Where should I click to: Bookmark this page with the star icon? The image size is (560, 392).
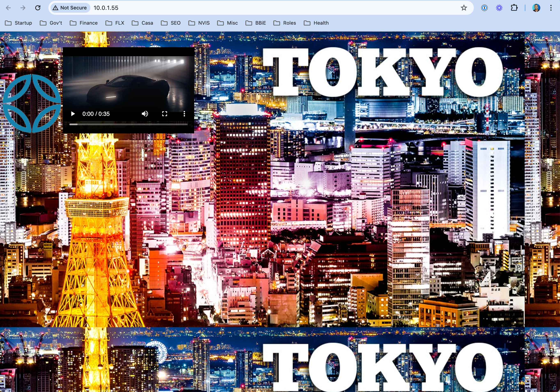point(464,8)
